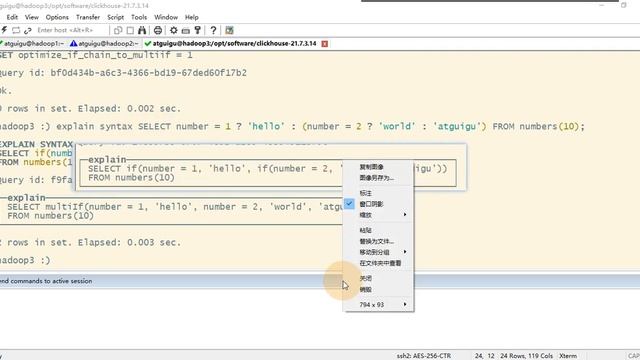Image resolution: width=640 pixels, height=360 pixels.
Task: Click the Paste toolbar icon
Action: [x=130, y=30]
